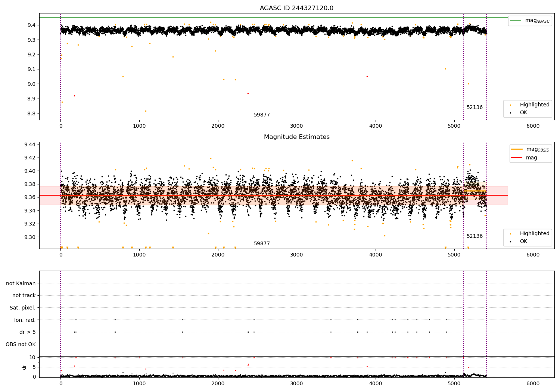This screenshot has height=392, width=560.
Task: Click the "Magnitude Estimates" plot title
Action: 296,137
